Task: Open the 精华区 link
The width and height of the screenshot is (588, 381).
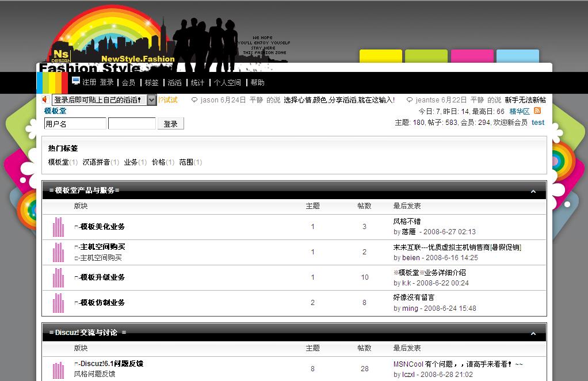Action: (520, 112)
